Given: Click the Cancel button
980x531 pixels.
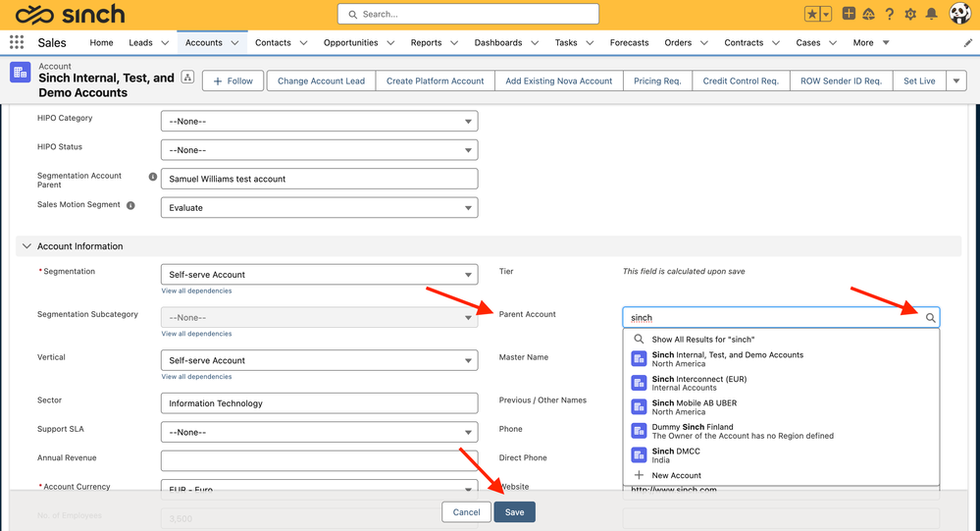Looking at the screenshot, I should (x=466, y=511).
